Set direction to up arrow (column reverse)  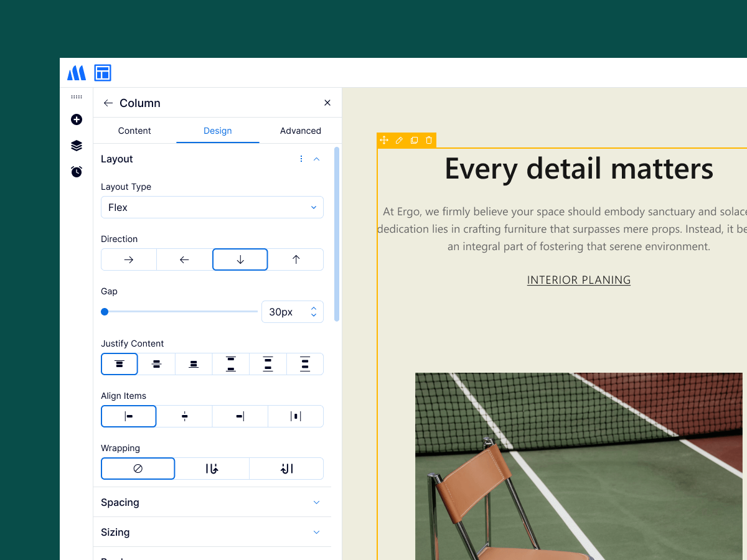tap(296, 260)
